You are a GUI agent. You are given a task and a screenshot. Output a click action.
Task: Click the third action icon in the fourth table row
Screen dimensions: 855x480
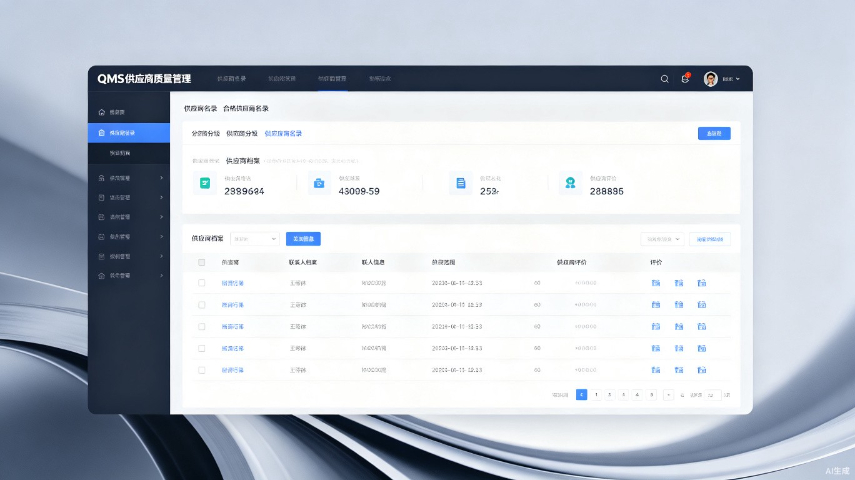[702, 348]
